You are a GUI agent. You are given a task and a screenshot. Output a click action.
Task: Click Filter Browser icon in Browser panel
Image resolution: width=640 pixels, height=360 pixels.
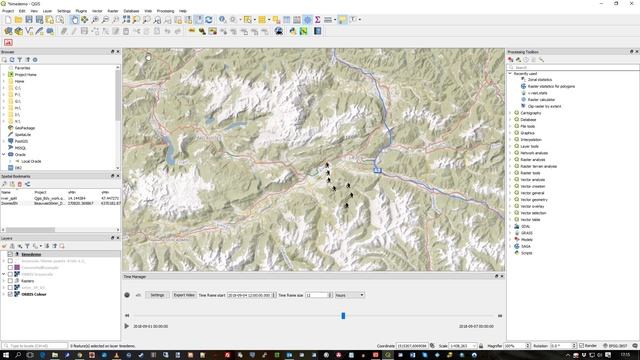pos(20,60)
